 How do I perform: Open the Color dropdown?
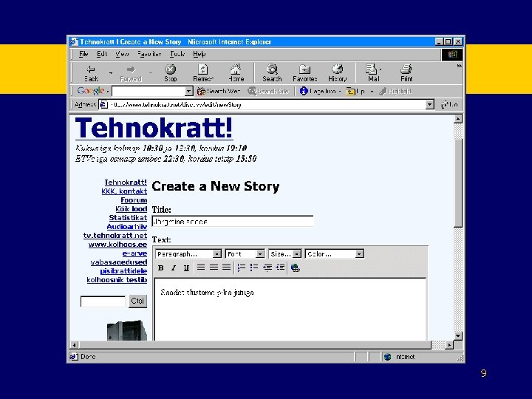335,253
